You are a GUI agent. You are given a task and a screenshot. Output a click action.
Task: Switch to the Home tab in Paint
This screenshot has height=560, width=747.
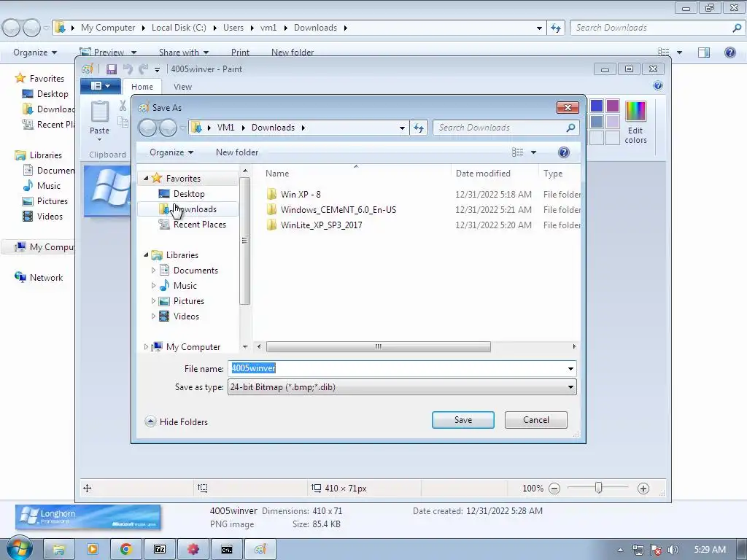[x=142, y=87]
